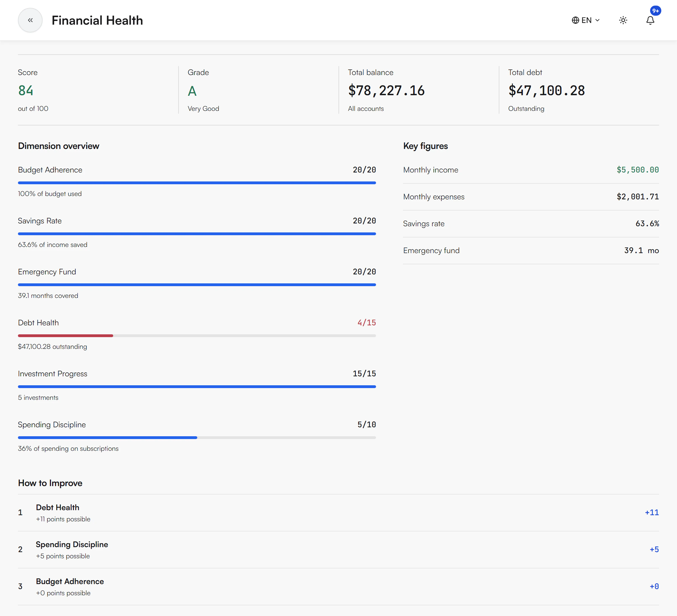Viewport: 677px width, 616px height.
Task: Click Savings rate 63.6% value
Action: point(647,223)
